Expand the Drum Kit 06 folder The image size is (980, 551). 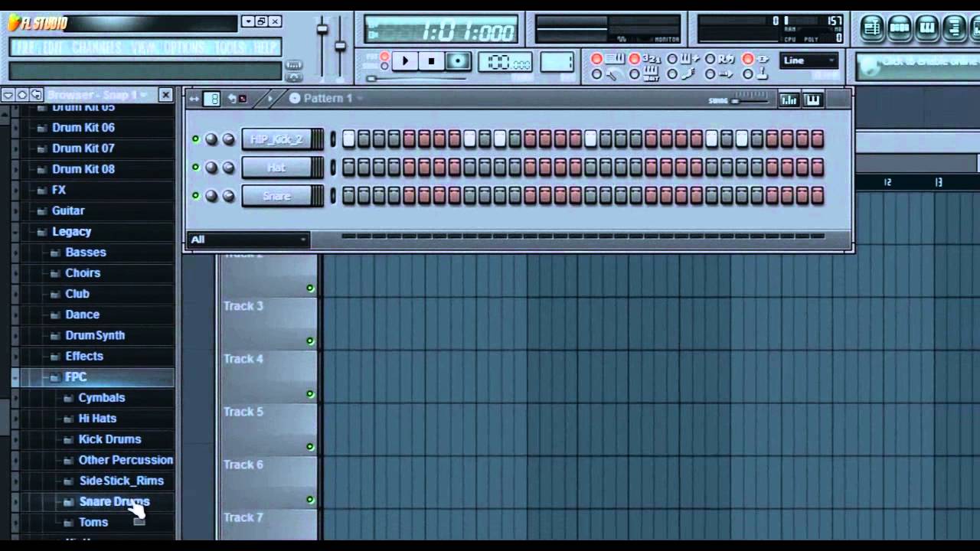click(x=83, y=128)
